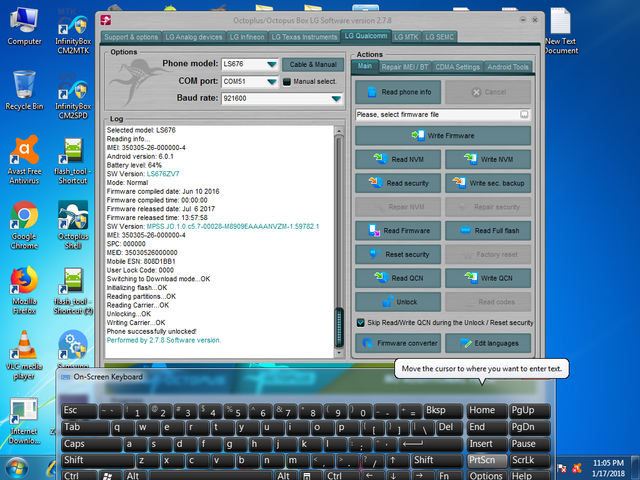Launch InfinityBox CM2SPD shortcut
Image resolution: width=640 pixels, height=480 pixels.
tap(73, 97)
